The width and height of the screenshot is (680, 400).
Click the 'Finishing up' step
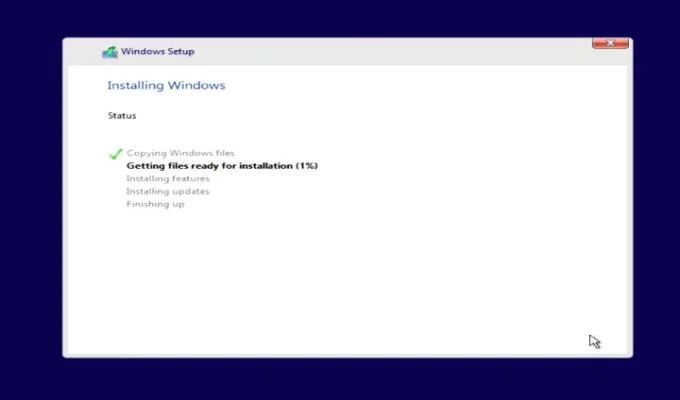(155, 204)
